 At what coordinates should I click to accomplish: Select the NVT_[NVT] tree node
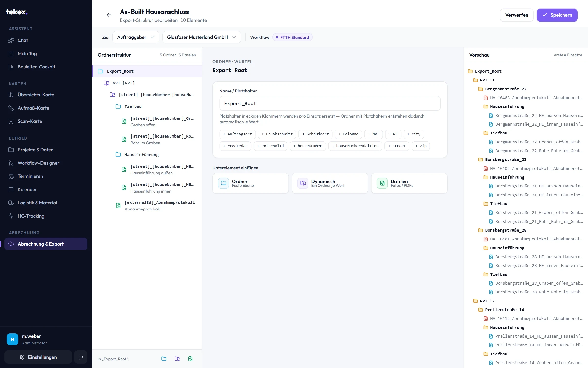[x=147, y=83]
